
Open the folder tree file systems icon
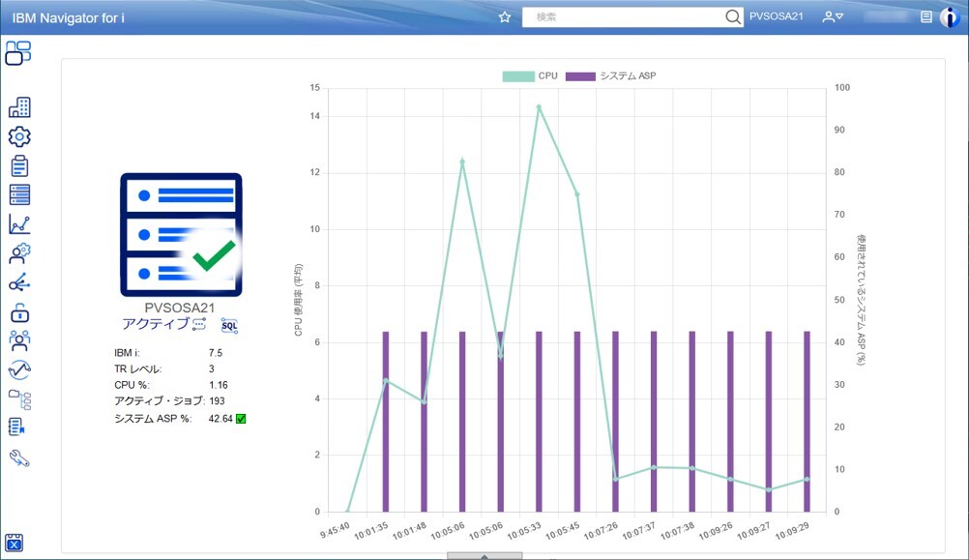pyautogui.click(x=19, y=399)
